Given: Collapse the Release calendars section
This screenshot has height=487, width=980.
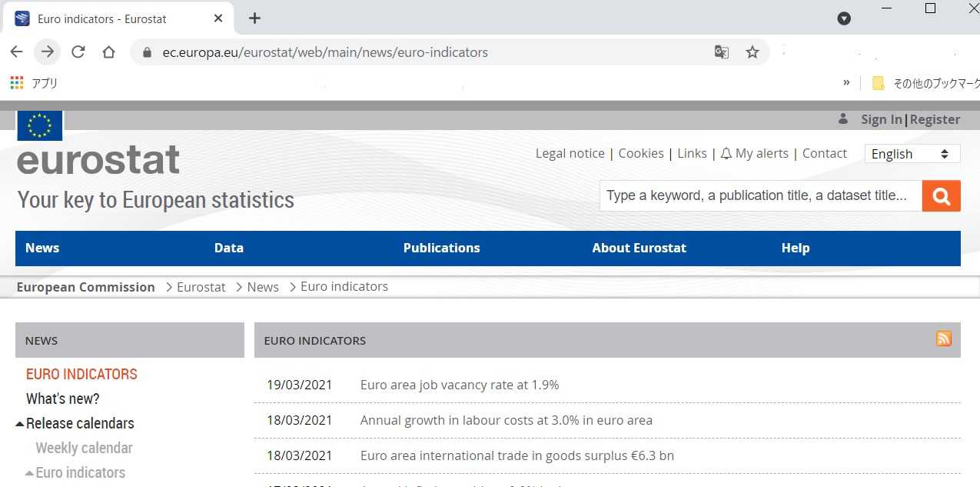Looking at the screenshot, I should pos(19,424).
